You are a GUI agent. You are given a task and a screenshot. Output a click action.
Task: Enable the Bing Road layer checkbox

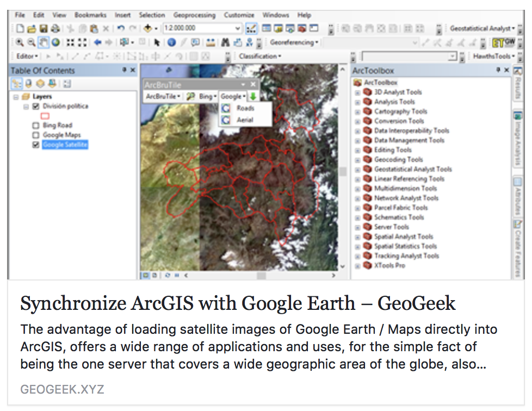[x=36, y=126]
